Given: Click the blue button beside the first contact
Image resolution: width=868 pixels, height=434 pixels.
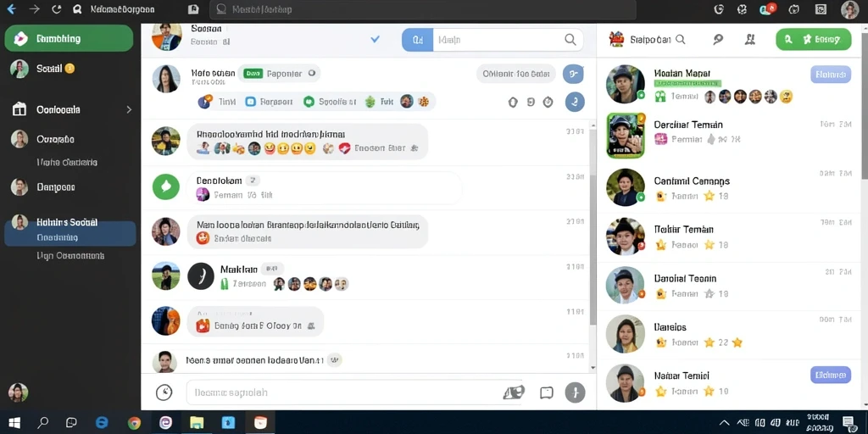Looking at the screenshot, I should click(x=831, y=75).
